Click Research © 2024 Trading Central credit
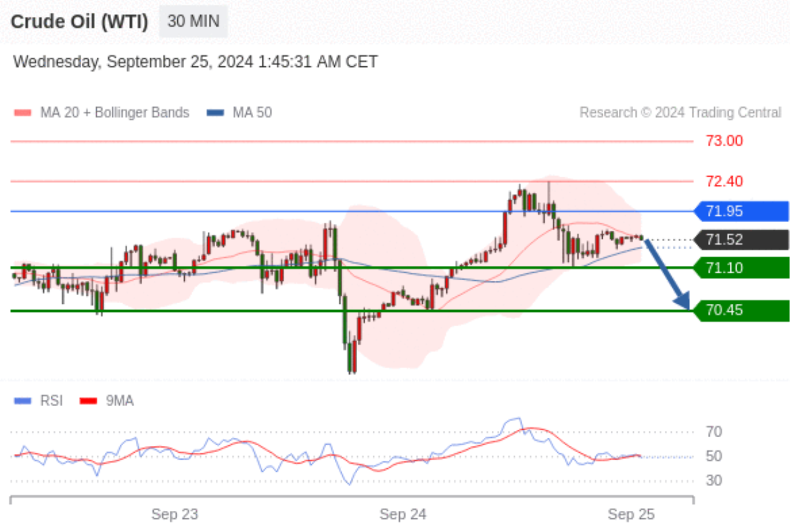 pos(680,113)
